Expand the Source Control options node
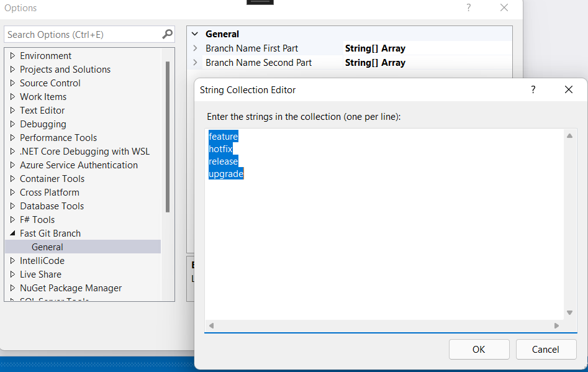 point(12,83)
